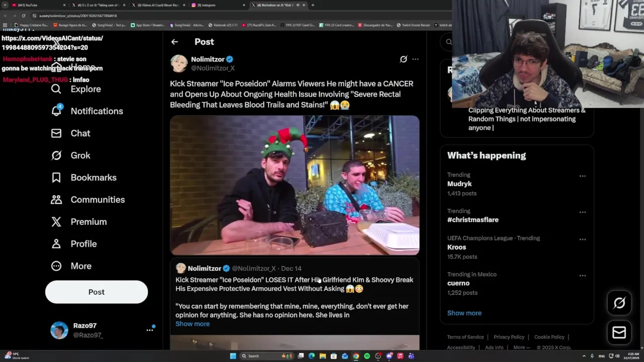The height and width of the screenshot is (362, 644).
Task: Open the #christmasflare trending topic
Action: tap(473, 220)
